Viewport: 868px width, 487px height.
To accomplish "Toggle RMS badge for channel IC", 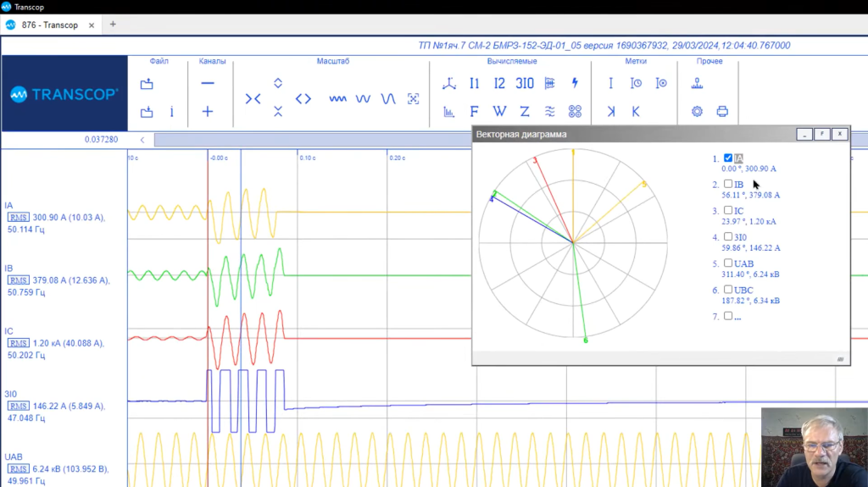I will 19,343.
